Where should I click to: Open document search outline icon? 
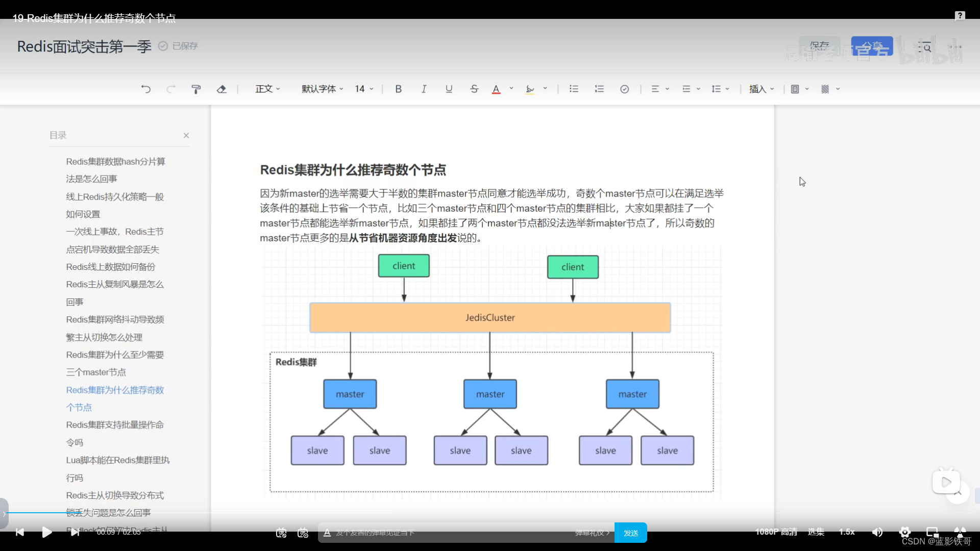(925, 47)
